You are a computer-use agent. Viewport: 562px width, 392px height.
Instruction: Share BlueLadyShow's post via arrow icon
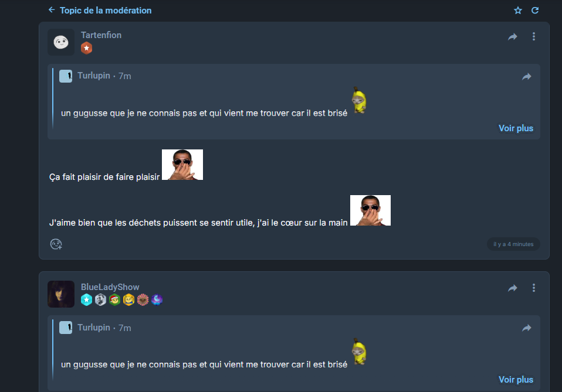[513, 288]
